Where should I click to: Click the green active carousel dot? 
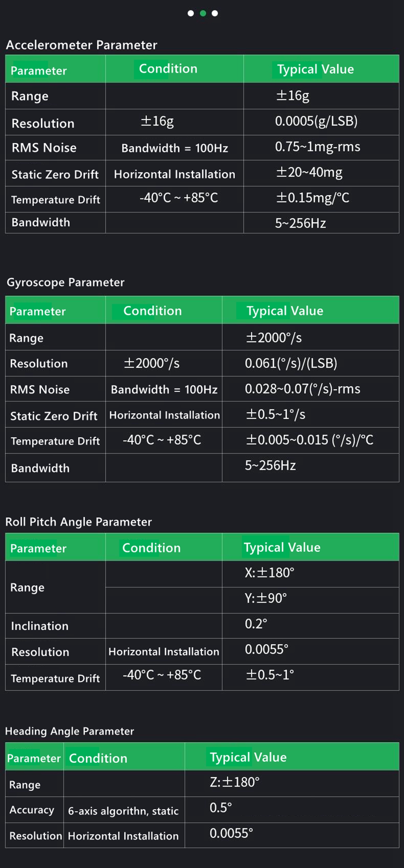(x=203, y=13)
